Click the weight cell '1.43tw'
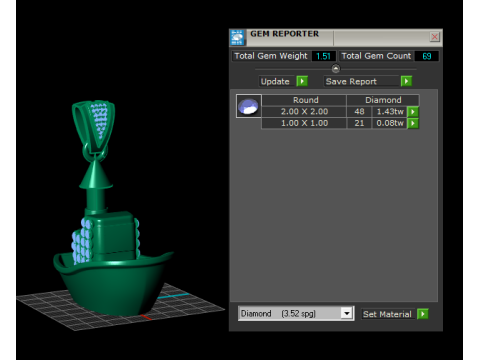480x360 pixels. 390,112
